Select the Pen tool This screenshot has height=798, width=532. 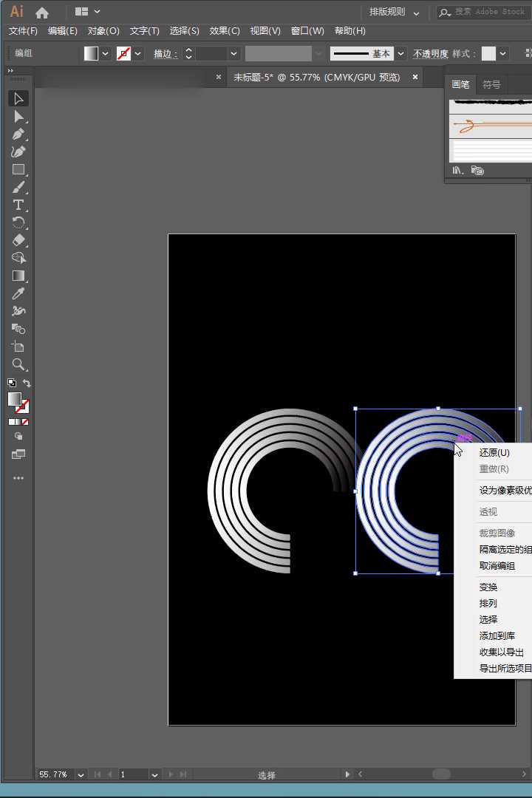18,134
